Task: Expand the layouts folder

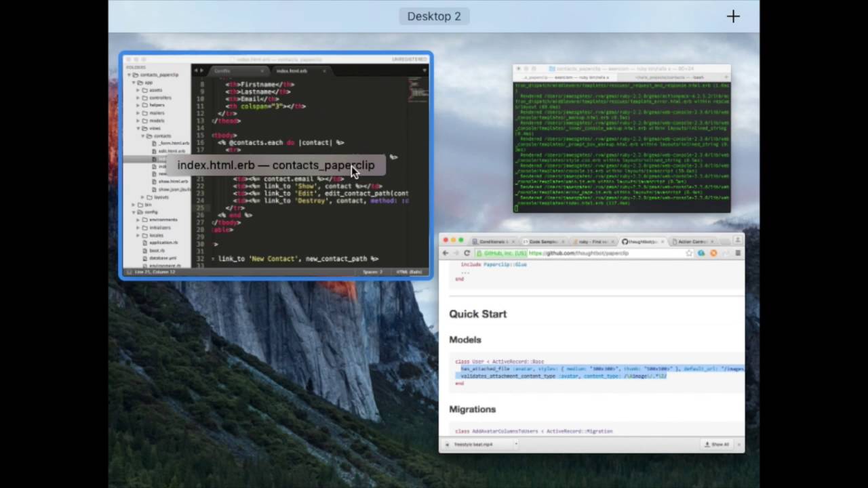Action: pyautogui.click(x=142, y=197)
